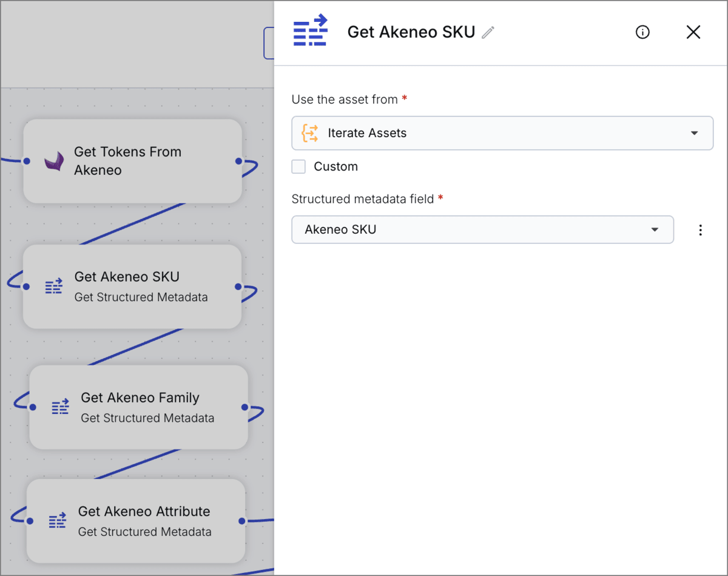
Task: Expand the Iterate Assets chevron arrow
Action: click(x=694, y=133)
